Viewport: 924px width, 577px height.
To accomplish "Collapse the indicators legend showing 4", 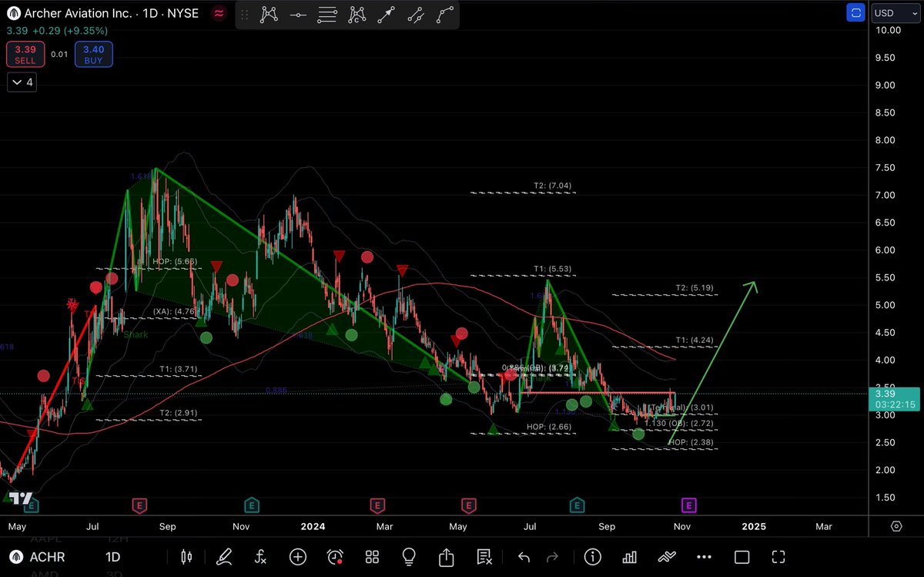I will point(21,82).
